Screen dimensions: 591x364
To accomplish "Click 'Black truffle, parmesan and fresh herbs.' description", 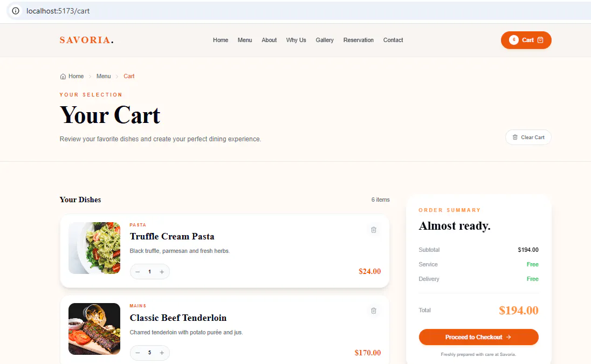I will [180, 251].
